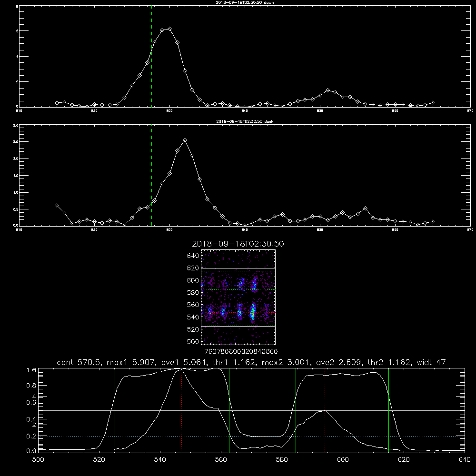Click the rightmost solid green line in bottom plot
Image resolution: width=476 pixels, height=476 pixels.
click(388, 410)
